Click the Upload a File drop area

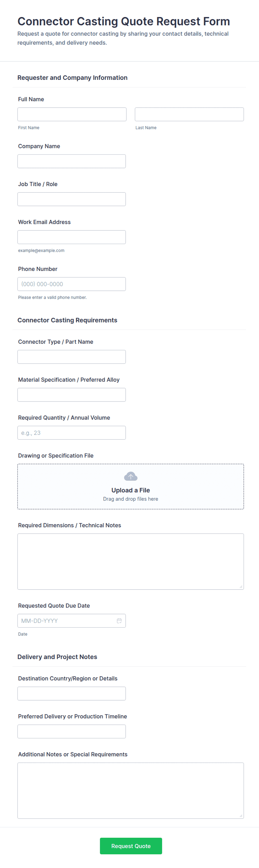pyautogui.click(x=131, y=487)
